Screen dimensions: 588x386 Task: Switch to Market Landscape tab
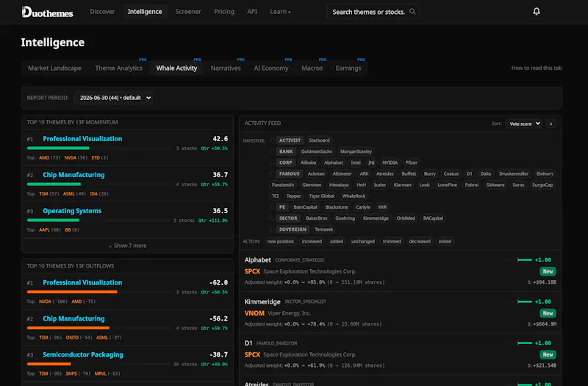(54, 68)
